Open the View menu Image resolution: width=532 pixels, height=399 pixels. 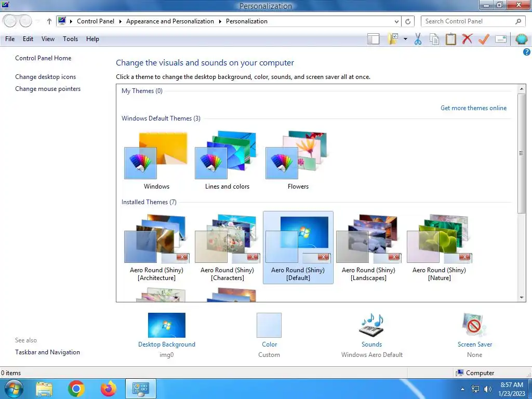click(x=48, y=39)
